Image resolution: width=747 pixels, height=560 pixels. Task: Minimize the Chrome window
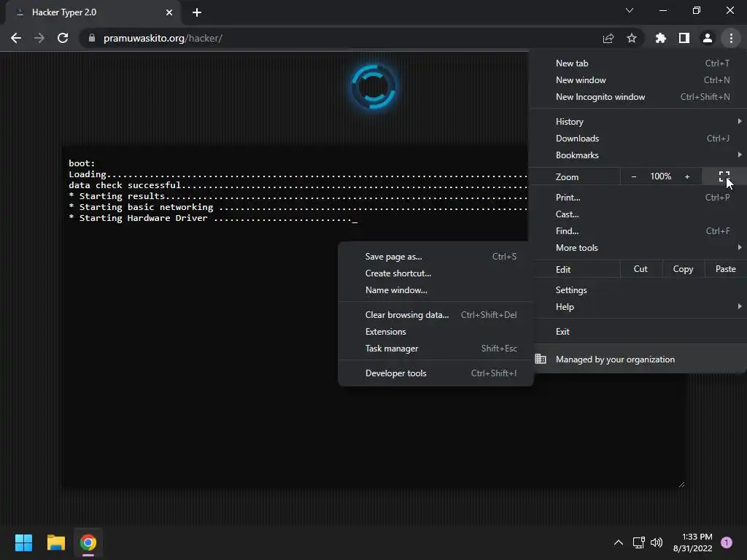coord(663,10)
